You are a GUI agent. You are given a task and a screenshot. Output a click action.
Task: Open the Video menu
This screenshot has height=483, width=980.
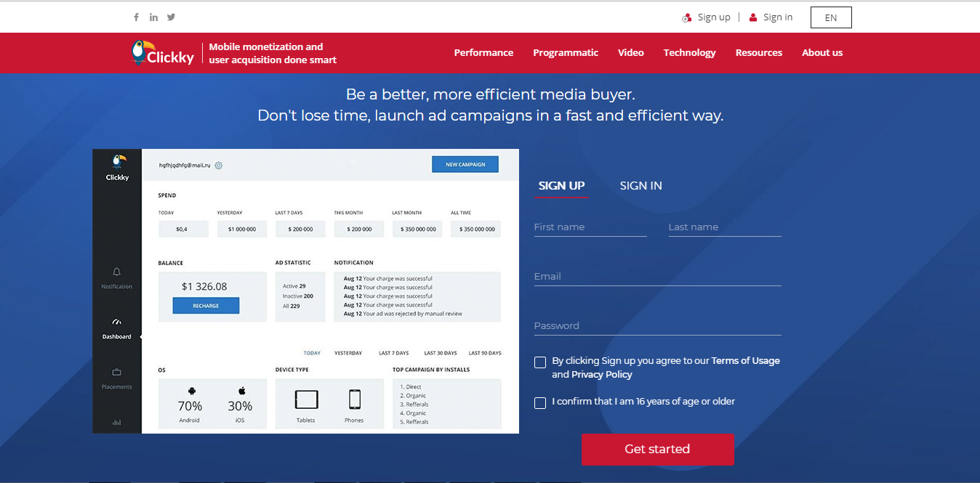(631, 53)
